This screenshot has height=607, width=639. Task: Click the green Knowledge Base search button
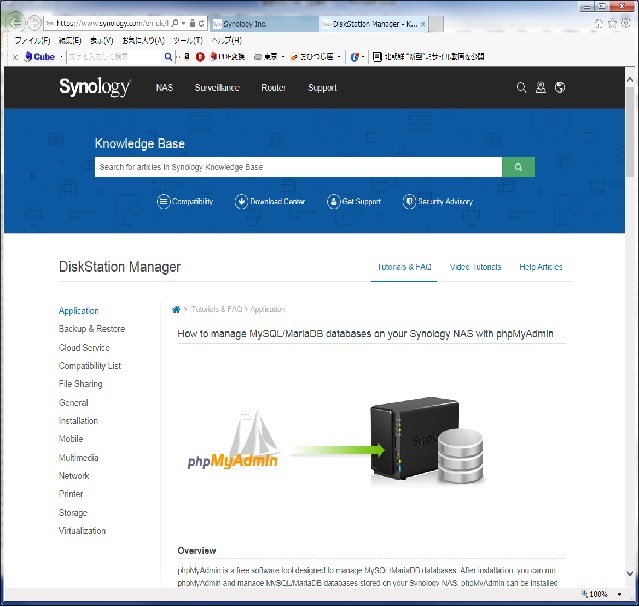(x=518, y=167)
